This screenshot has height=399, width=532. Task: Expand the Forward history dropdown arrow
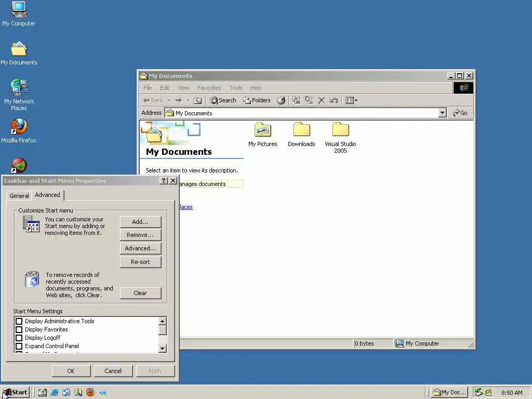[x=188, y=100]
